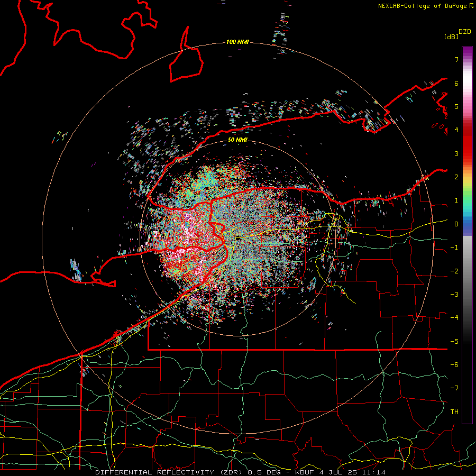
Task: Click the DIFFERENTIAL REFLECTIVITY (ZDR) product title
Action: coord(169,472)
